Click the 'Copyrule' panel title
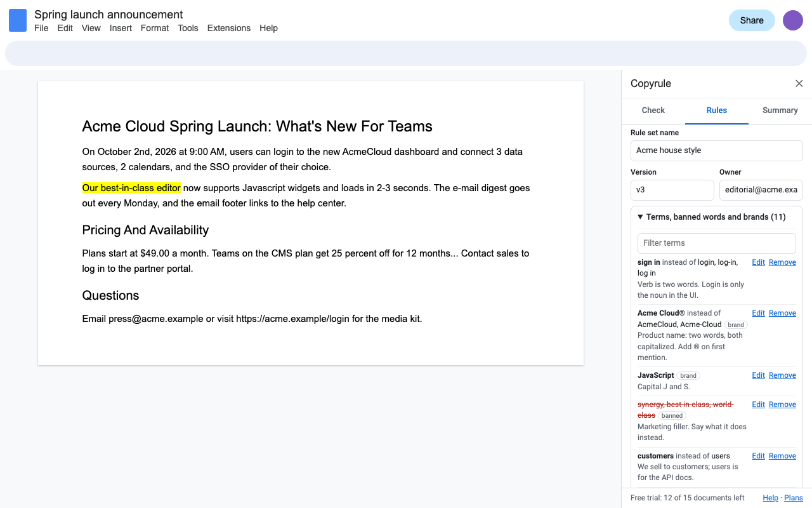 tap(651, 84)
